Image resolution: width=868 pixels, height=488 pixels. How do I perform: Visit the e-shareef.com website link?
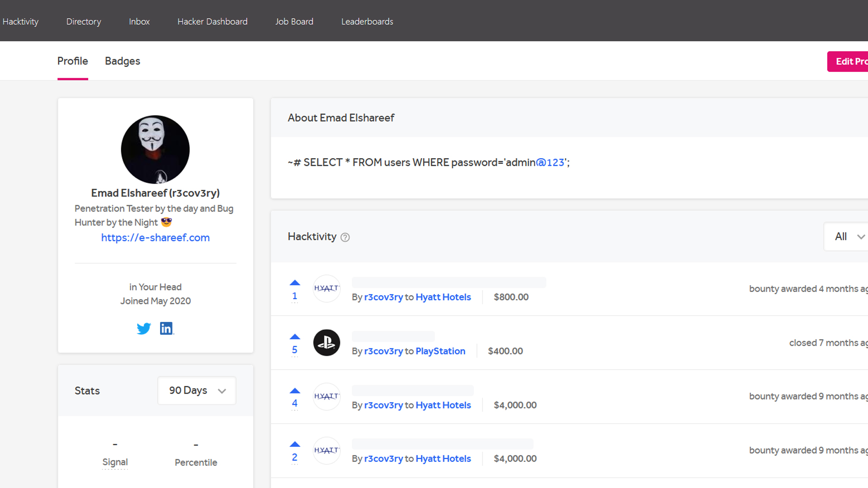click(155, 237)
